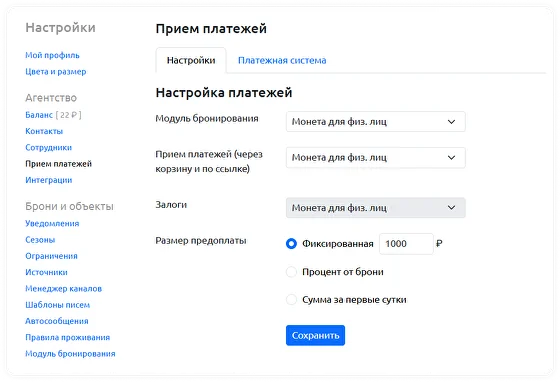Open the Залоги dropdown
The image size is (560, 382).
click(x=376, y=208)
